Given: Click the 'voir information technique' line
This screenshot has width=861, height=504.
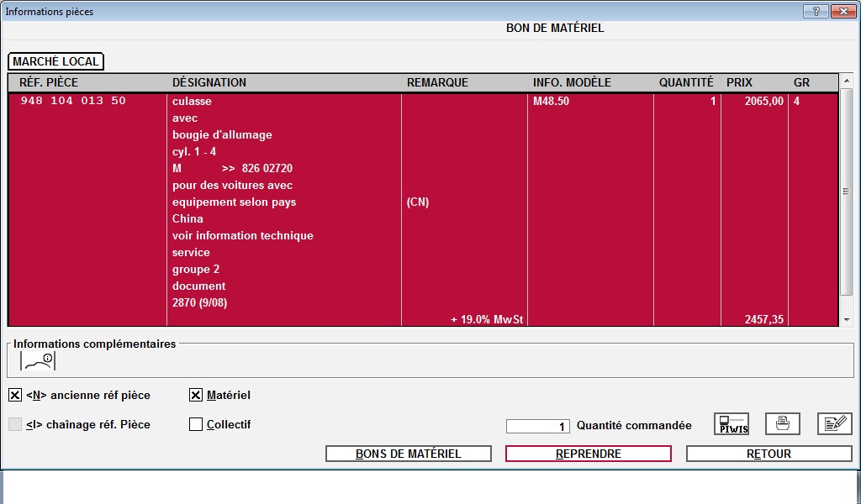Looking at the screenshot, I should (243, 236).
